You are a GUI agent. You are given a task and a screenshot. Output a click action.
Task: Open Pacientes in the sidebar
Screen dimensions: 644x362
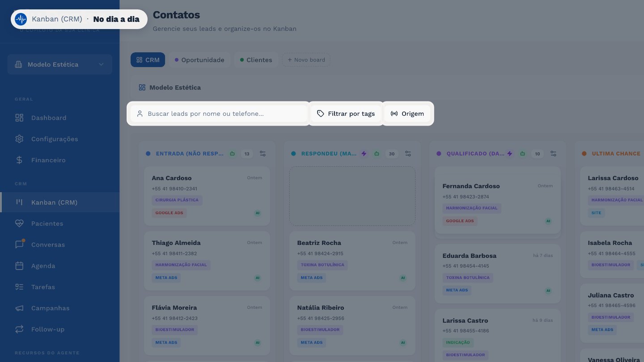pyautogui.click(x=60, y=223)
